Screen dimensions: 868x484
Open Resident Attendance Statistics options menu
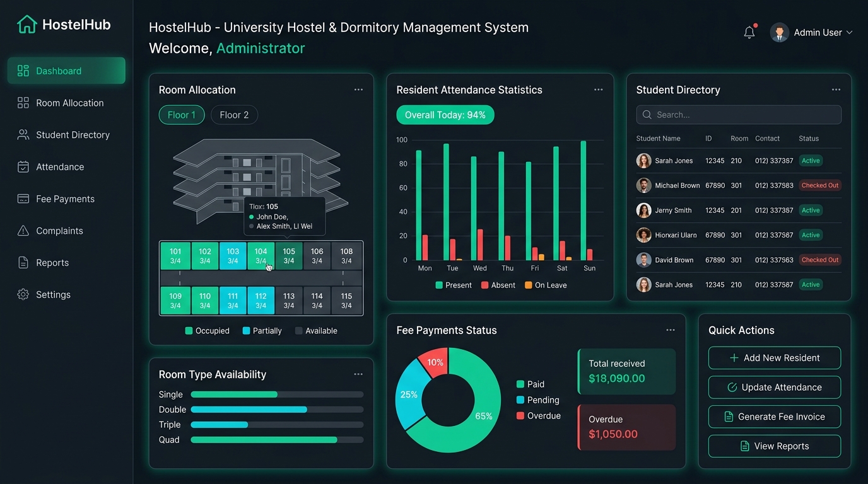(x=598, y=89)
